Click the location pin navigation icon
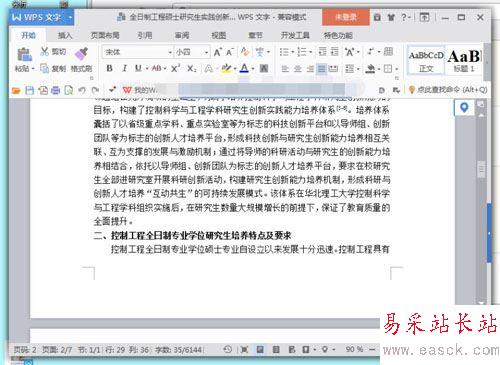This screenshot has width=500, height=365. [464, 108]
